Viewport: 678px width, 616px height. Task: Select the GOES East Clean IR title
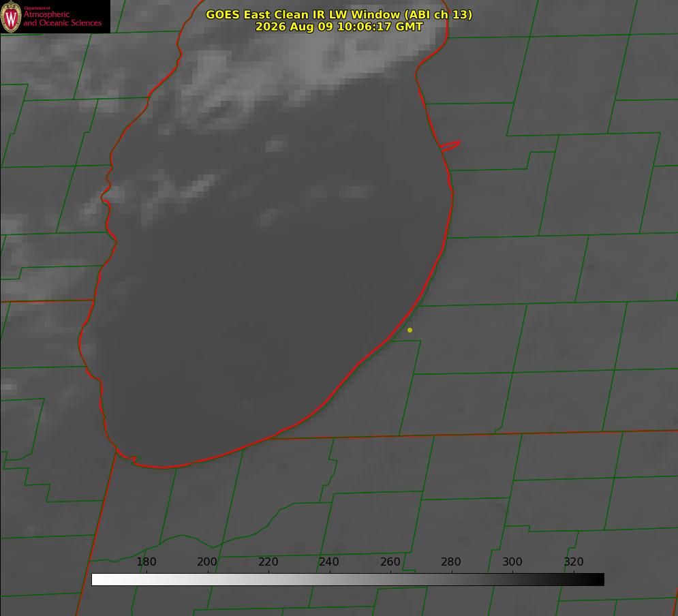click(339, 14)
